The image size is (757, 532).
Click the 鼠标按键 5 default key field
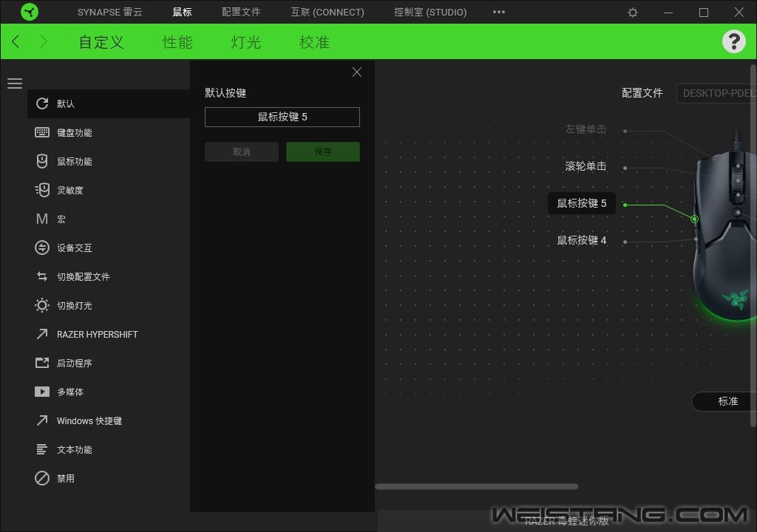point(282,117)
